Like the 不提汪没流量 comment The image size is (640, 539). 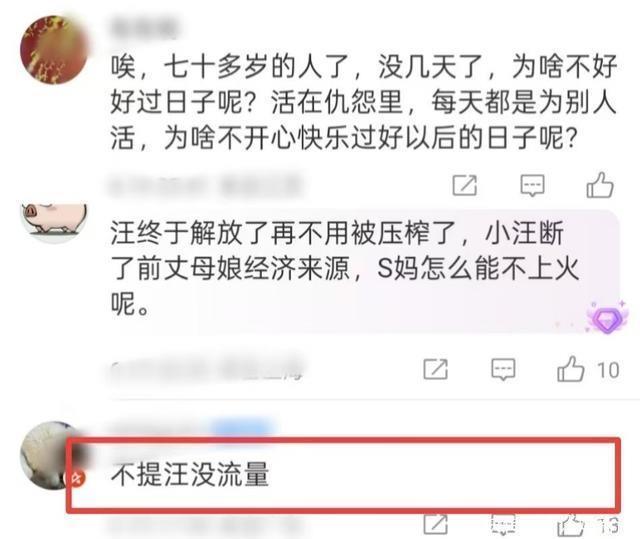[x=571, y=525]
